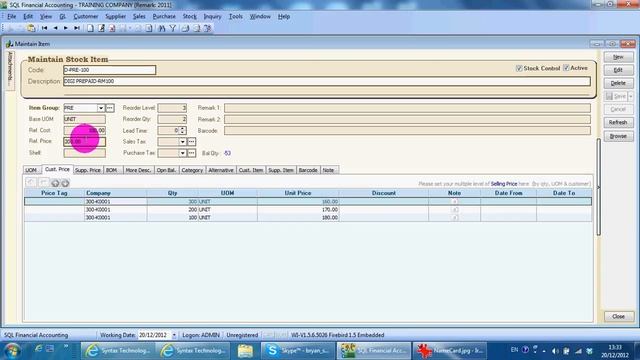The height and width of the screenshot is (360, 640).
Task: Click the edit document pencil toolbar icon
Action: pyautogui.click(x=101, y=28)
